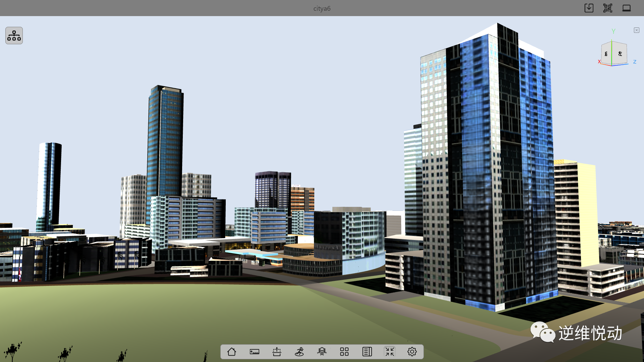Open the QR code share icon
644x362 pixels.
point(607,8)
